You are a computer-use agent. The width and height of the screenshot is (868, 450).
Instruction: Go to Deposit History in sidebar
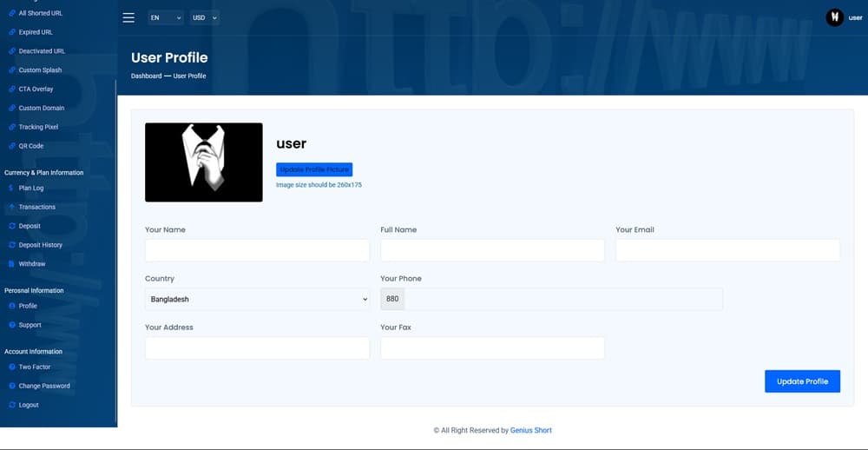tap(41, 245)
